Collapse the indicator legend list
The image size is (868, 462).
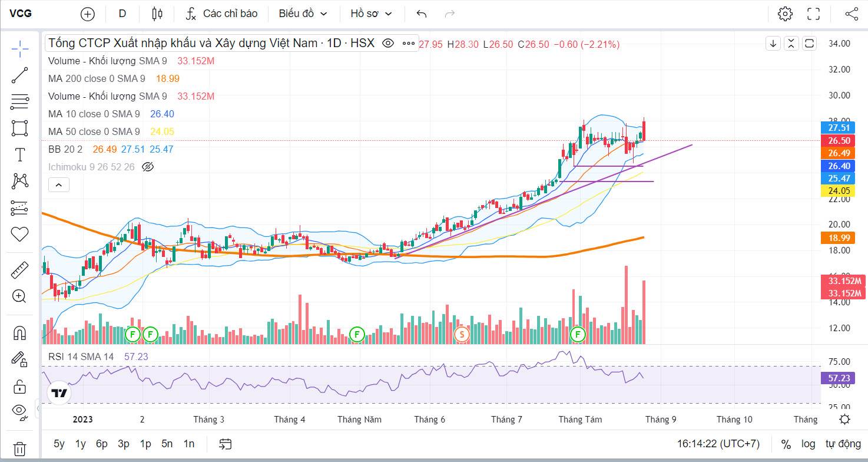pos(59,185)
